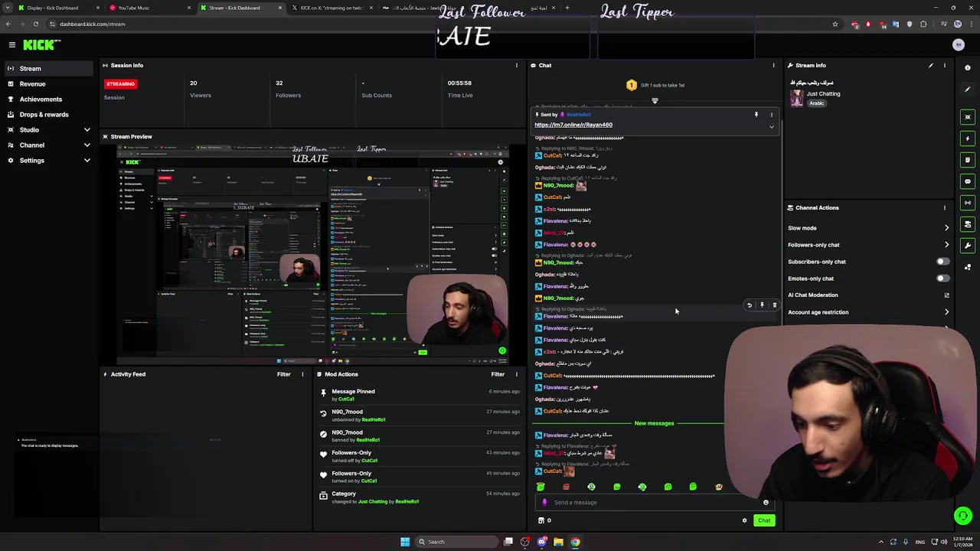Bookmark this page with star icon
This screenshot has height=551, width=980.
(835, 24)
